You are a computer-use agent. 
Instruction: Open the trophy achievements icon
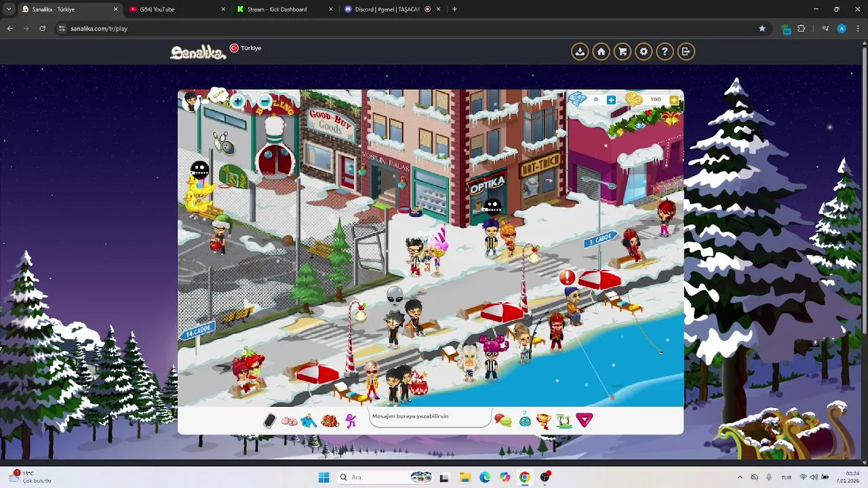point(543,421)
